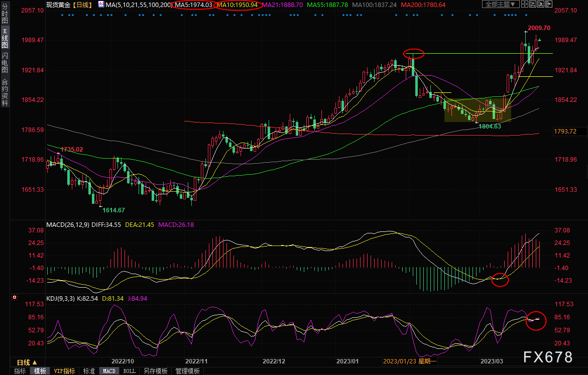Click the 1614.67 low price label
The height and width of the screenshot is (375, 588).
pyautogui.click(x=113, y=210)
